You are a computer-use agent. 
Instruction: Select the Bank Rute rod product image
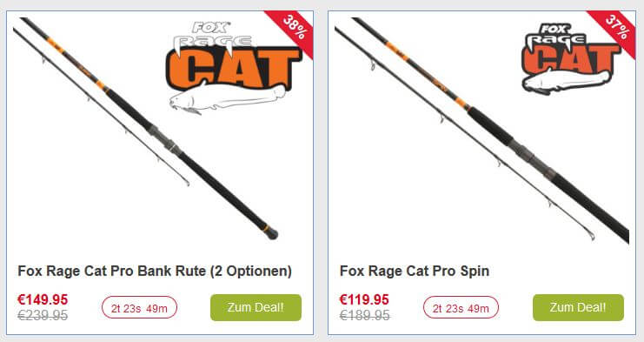pyautogui.click(x=146, y=128)
